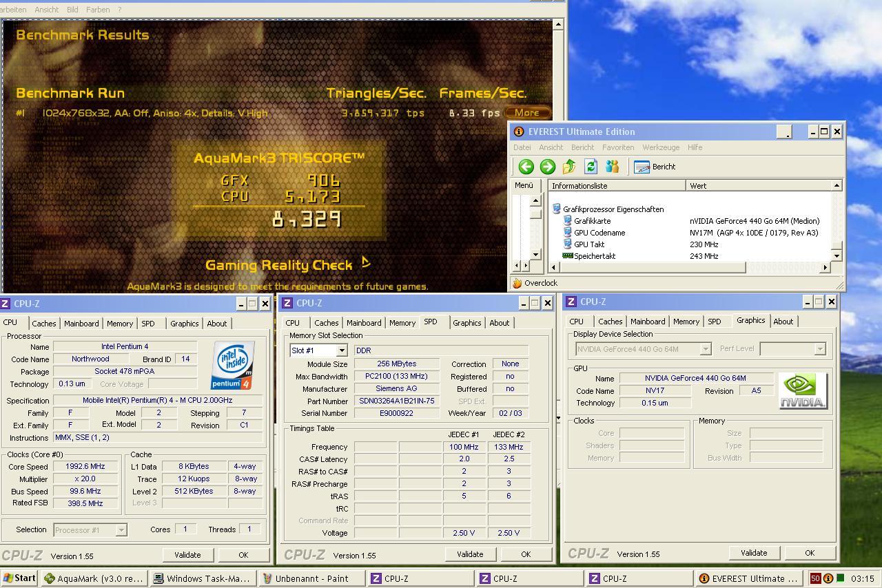Click the gaming reality check arrow in AquaMark
The height and width of the screenshot is (588, 882).
(366, 262)
